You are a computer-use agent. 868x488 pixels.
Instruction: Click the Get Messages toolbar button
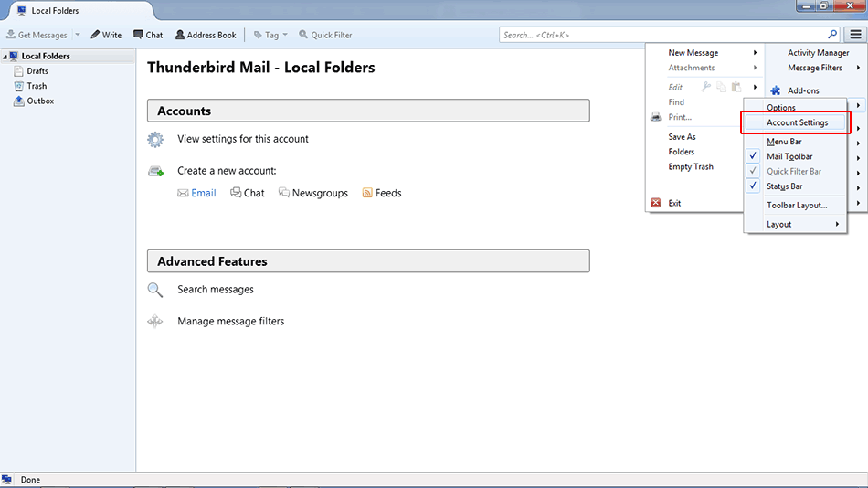[x=37, y=35]
